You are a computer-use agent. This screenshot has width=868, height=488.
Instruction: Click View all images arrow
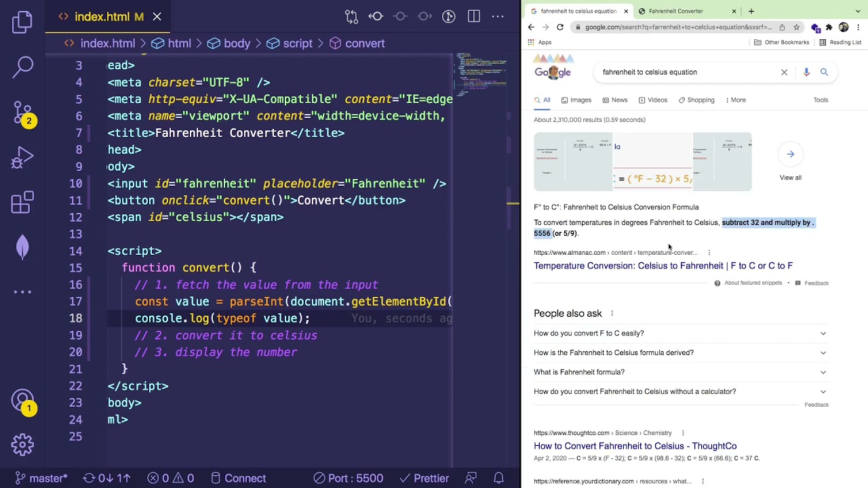(x=791, y=155)
